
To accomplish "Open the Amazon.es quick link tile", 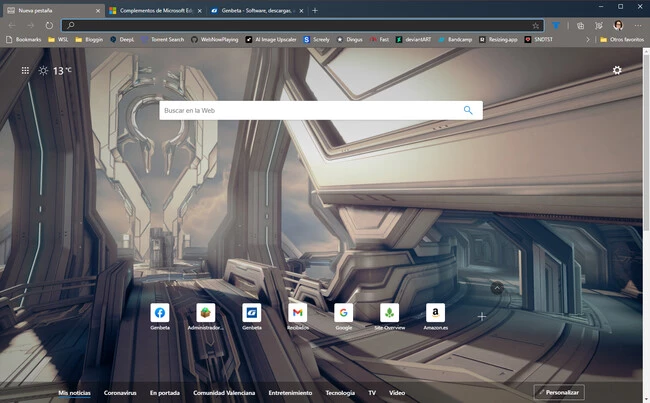I will [435, 313].
